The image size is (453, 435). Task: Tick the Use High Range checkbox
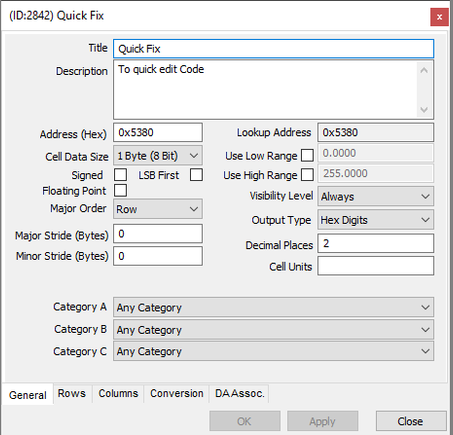pyautogui.click(x=307, y=175)
